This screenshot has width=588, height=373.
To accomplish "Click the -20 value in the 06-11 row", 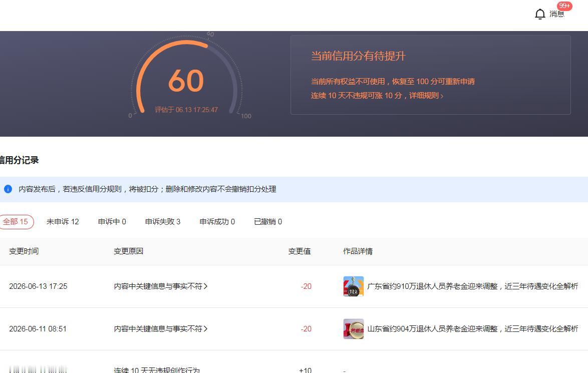I will pos(306,329).
